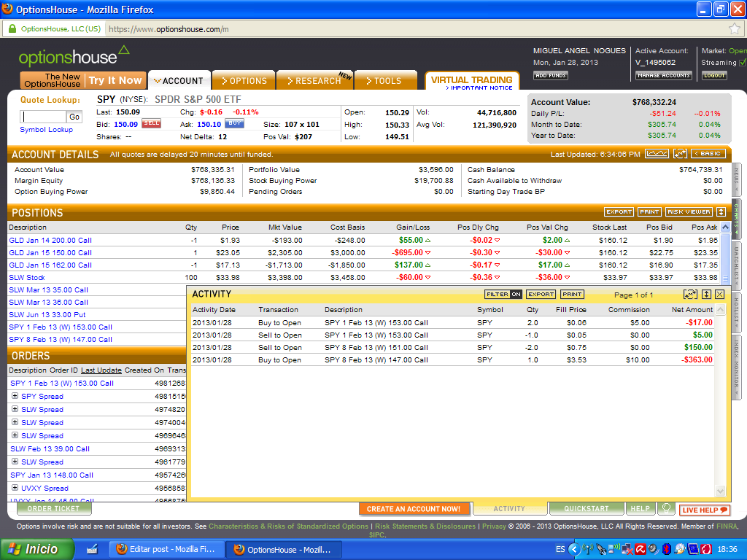Click the OptionsHouse logo
Viewport: 747px width, 560px height.
click(x=74, y=56)
